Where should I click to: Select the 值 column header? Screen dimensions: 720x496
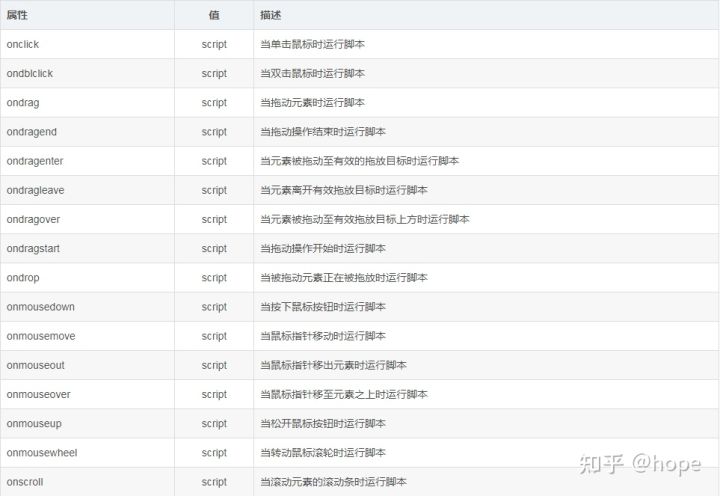tap(214, 15)
